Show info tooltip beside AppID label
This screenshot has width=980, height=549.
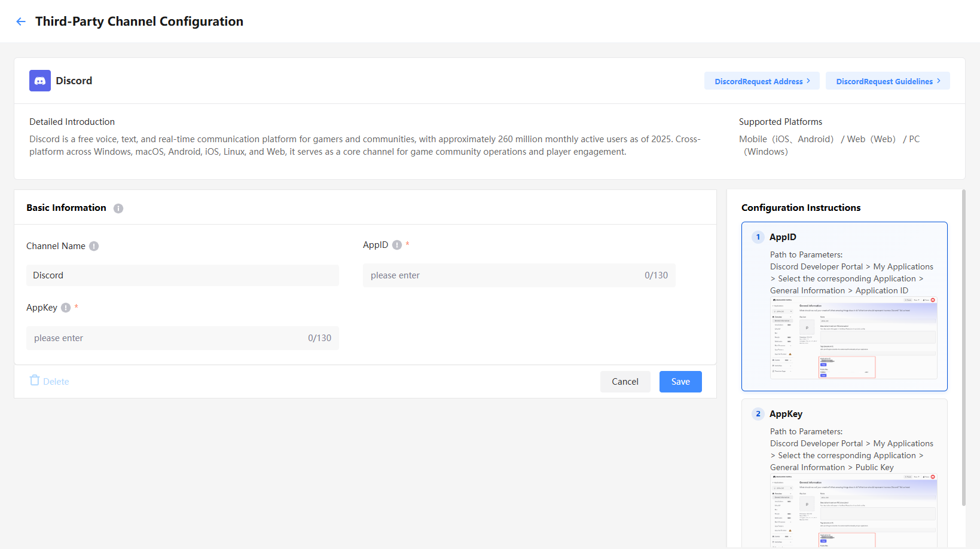coord(397,245)
